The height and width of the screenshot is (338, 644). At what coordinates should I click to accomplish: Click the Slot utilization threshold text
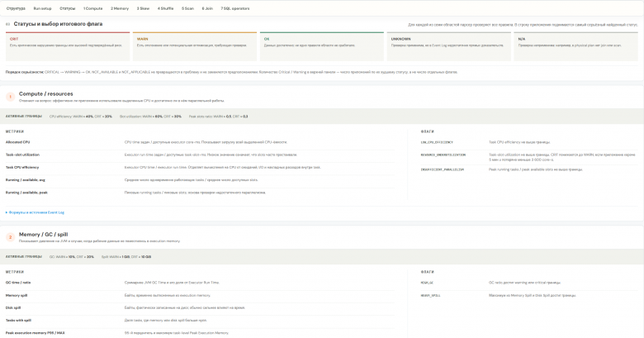click(x=150, y=117)
